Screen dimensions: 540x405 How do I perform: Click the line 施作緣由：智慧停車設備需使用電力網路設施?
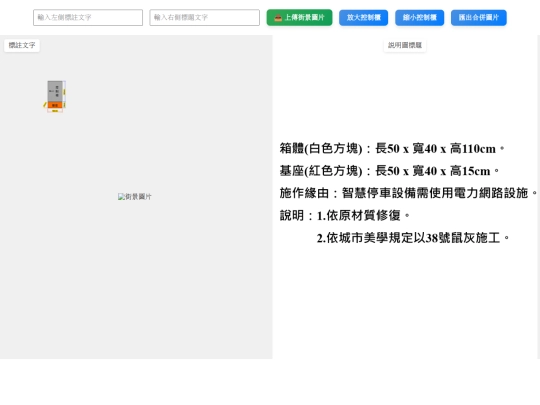(408, 193)
